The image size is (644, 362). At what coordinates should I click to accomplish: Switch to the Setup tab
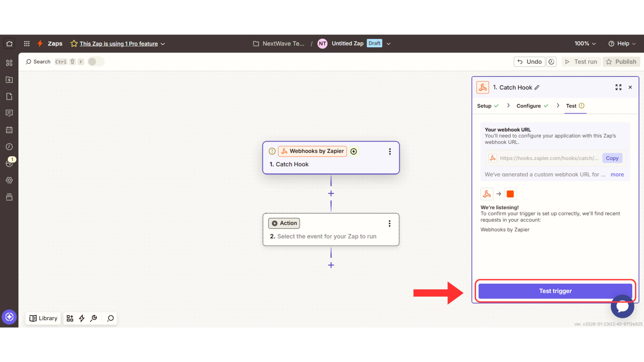point(484,106)
